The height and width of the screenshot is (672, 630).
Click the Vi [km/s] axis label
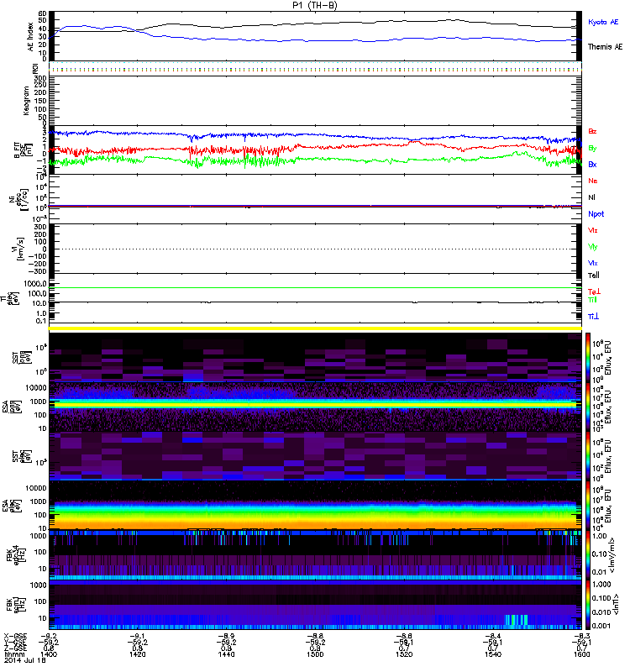pos(19,249)
